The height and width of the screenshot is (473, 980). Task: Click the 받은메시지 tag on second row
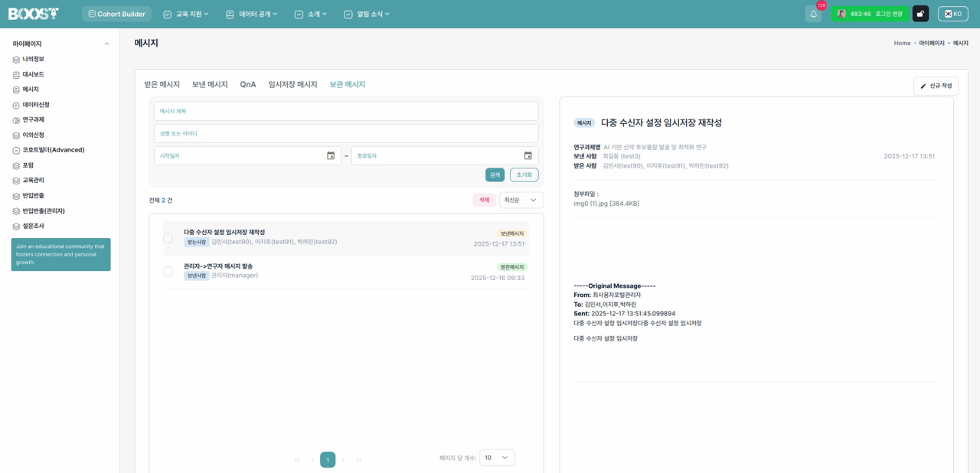click(x=512, y=267)
